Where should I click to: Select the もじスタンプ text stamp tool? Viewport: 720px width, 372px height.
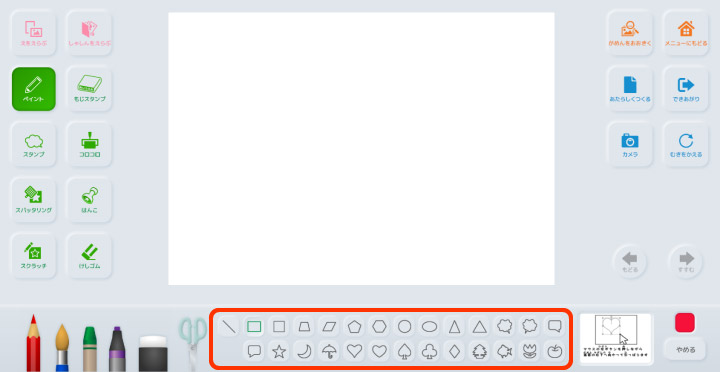click(89, 89)
